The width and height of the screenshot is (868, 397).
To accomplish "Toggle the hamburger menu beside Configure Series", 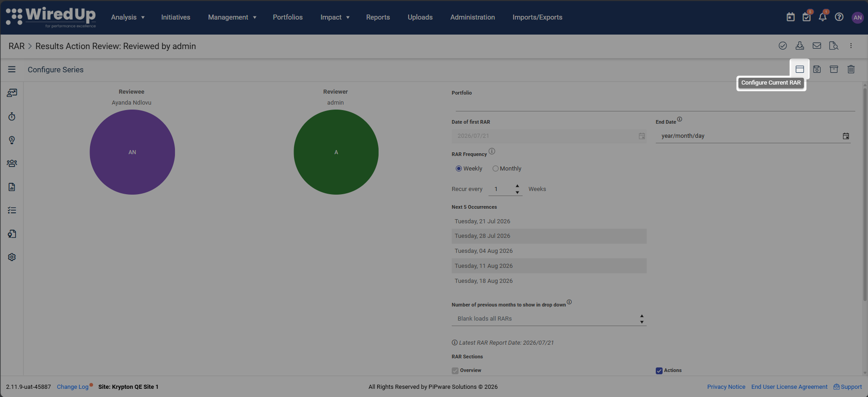I will coord(12,69).
